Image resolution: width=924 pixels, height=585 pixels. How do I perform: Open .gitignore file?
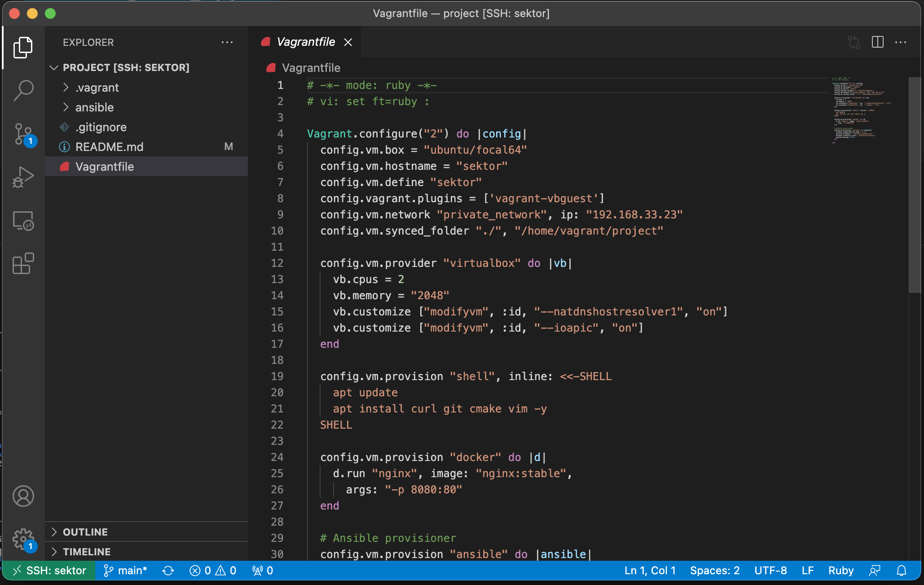tap(146, 127)
